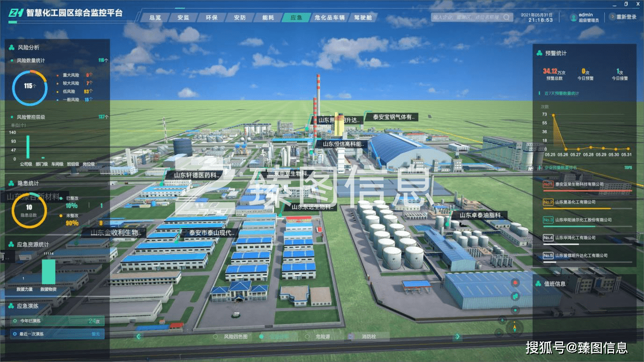The width and height of the screenshot is (644, 362).
Task: Click the 救援物资 bar showing 11114
Action: (48, 272)
